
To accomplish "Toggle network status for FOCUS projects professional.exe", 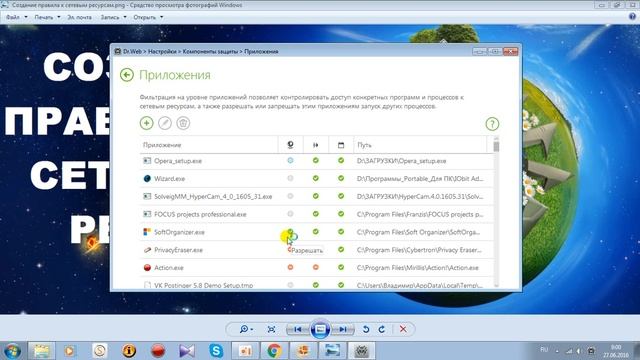I will (x=290, y=214).
